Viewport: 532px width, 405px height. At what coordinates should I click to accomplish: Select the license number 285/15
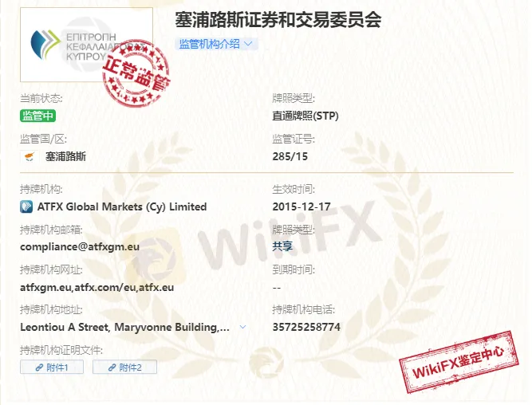(290, 156)
